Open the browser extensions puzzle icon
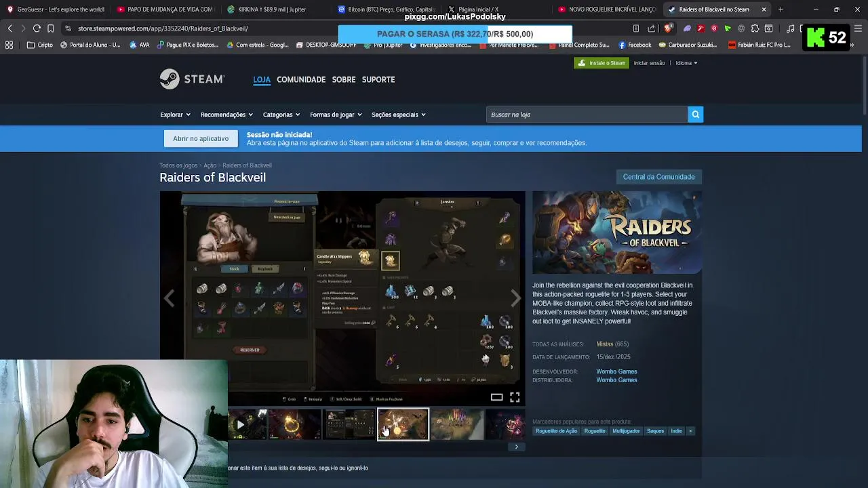The height and width of the screenshot is (488, 868). pyautogui.click(x=755, y=28)
